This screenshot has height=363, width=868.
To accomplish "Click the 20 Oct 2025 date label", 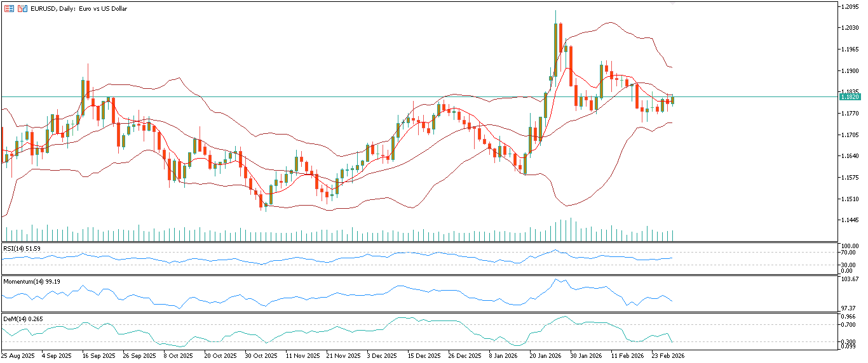I will [220, 356].
